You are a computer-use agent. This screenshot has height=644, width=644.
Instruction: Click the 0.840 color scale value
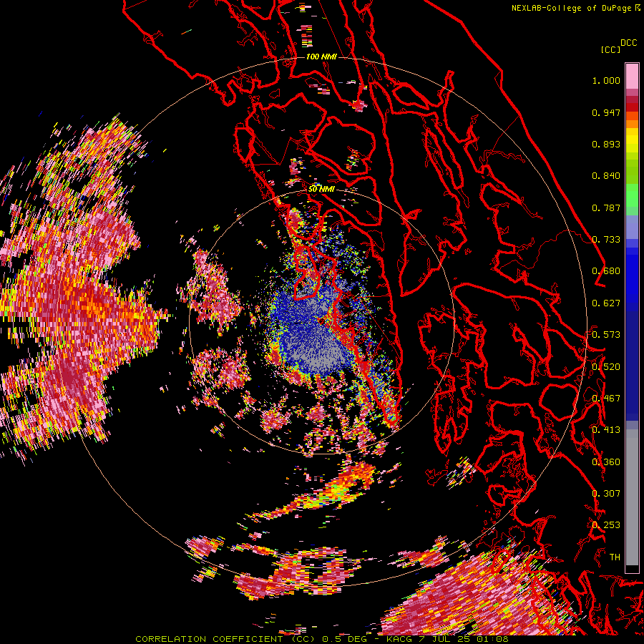point(606,176)
